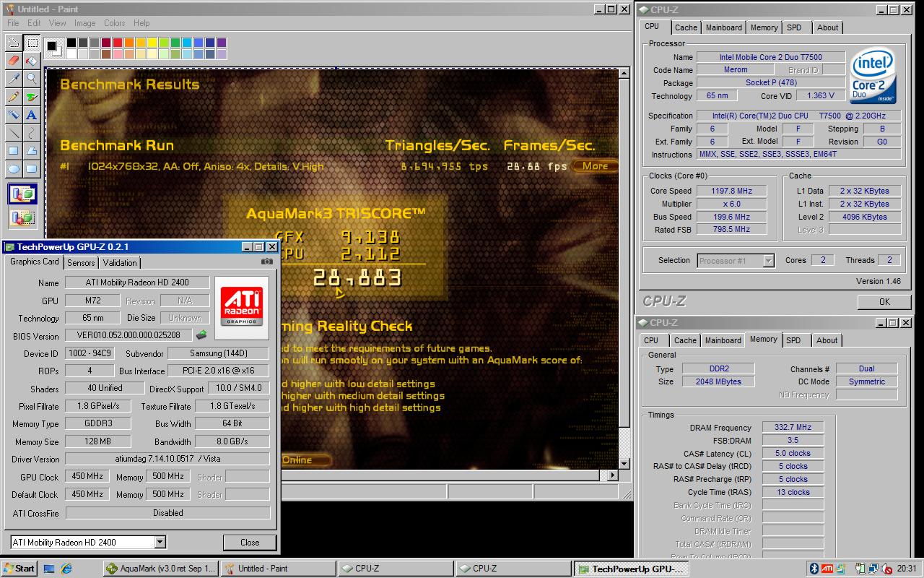Pick the Eraser tool in Paint
Screen dimensions: 924x578
click(x=14, y=60)
